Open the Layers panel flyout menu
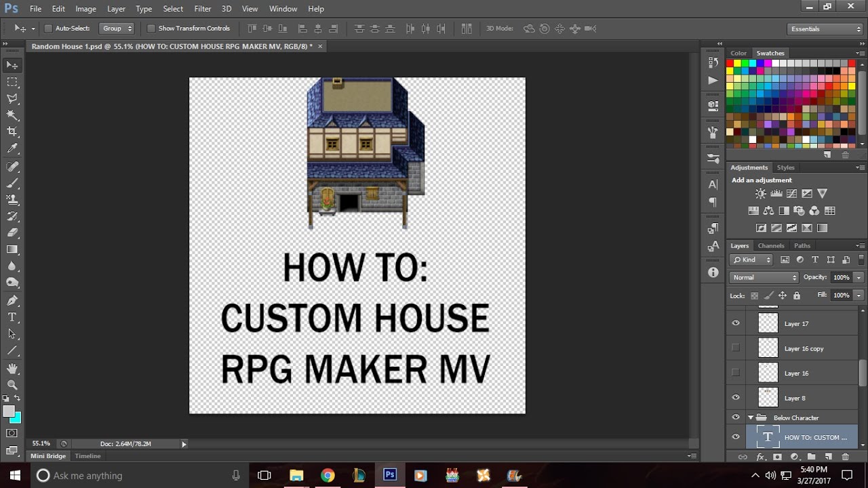 (861, 245)
